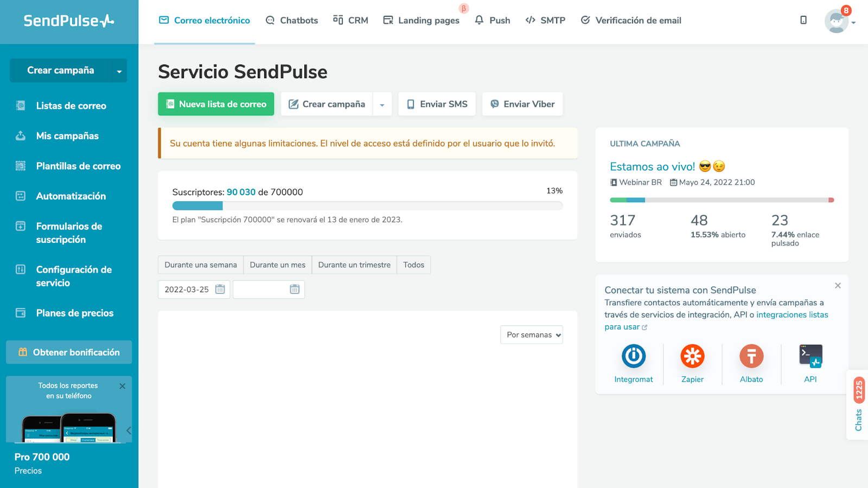Screen dimensions: 868x488
Task: Open the Por semanas dropdown
Action: 532,335
